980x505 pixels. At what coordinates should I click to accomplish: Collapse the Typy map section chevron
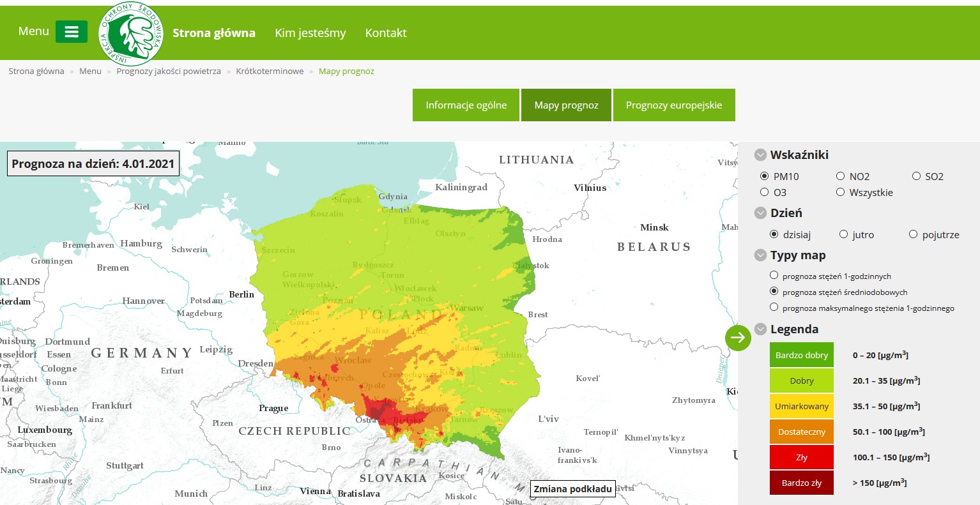tap(760, 255)
